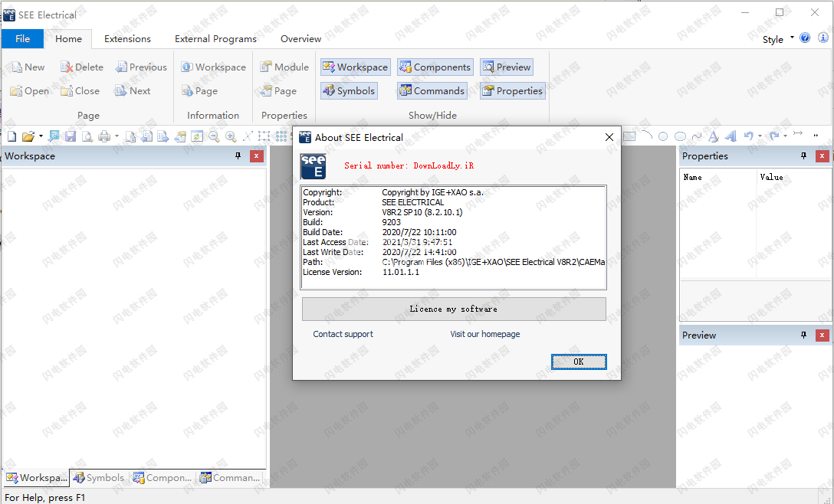Open the External Programs tab
Screen dimensions: 834x504
coord(215,39)
